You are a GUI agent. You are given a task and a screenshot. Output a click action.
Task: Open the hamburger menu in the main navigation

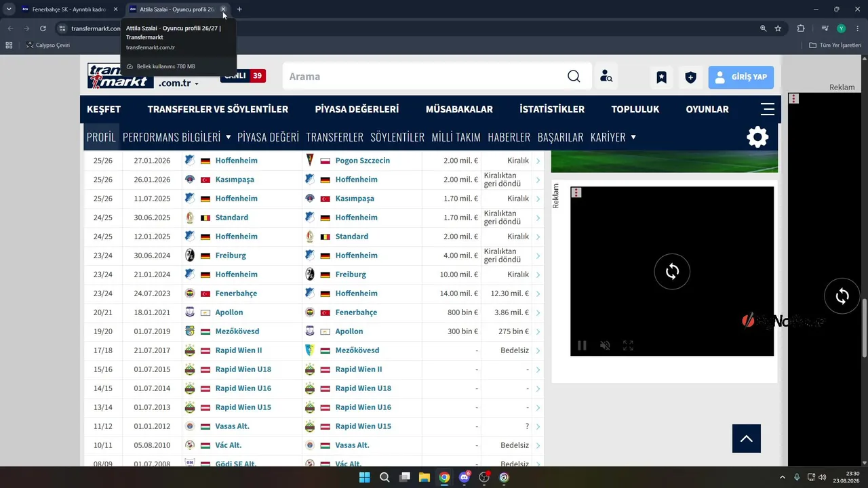[x=768, y=109]
